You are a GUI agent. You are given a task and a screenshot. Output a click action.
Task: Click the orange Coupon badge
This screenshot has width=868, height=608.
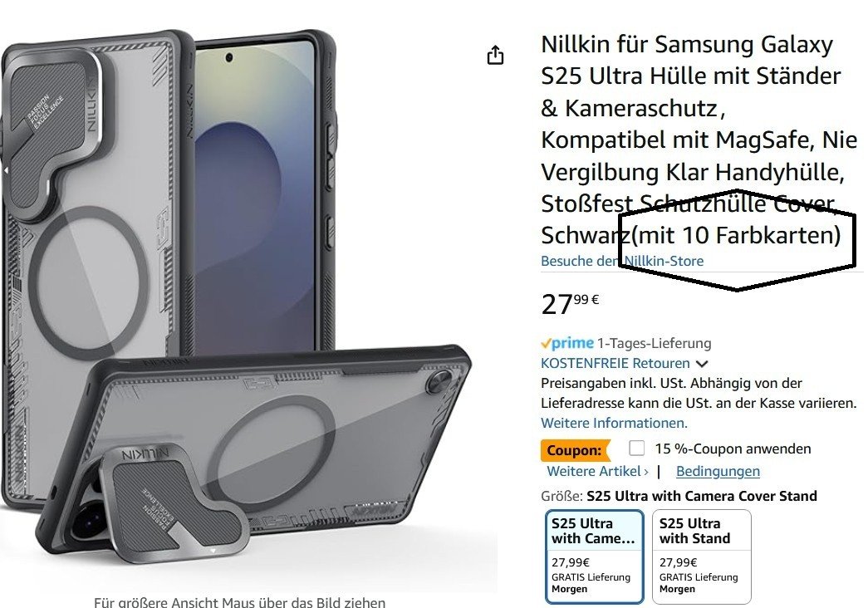pyautogui.click(x=575, y=450)
